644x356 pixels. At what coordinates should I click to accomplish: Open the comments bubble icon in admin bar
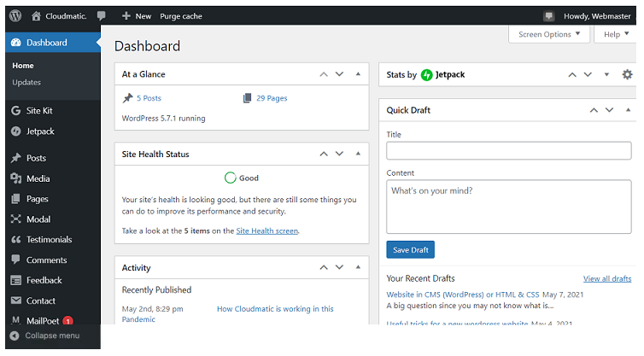pyautogui.click(x=101, y=15)
